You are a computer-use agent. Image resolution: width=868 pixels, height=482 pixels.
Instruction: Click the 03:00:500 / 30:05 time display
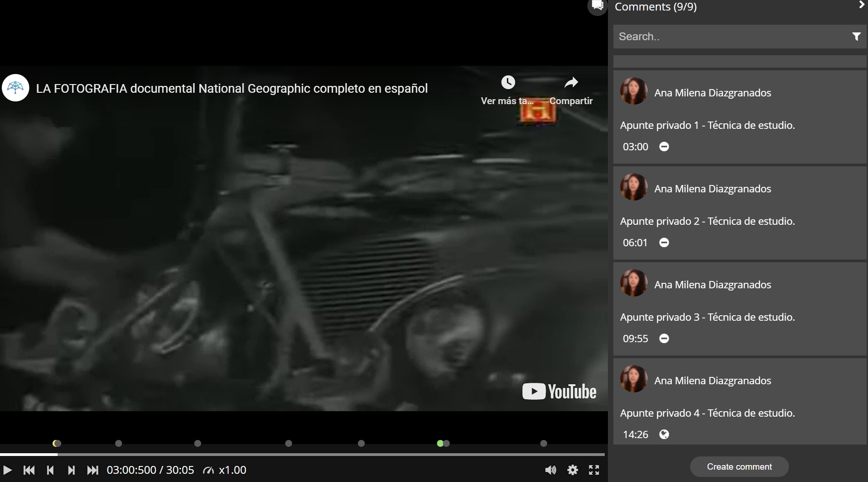pos(150,470)
